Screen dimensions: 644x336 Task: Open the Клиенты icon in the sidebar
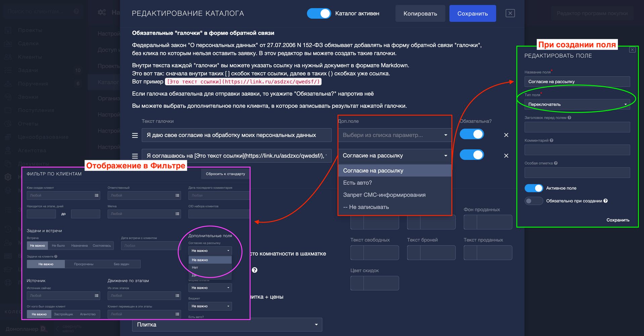[x=8, y=57]
